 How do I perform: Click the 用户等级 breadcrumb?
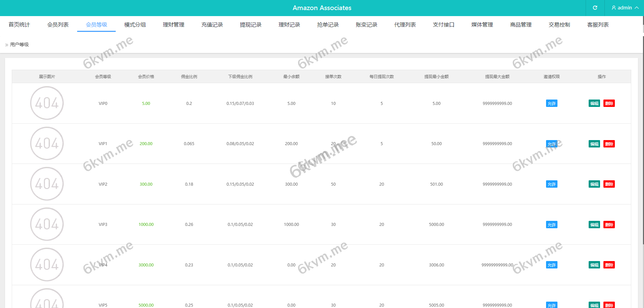19,45
